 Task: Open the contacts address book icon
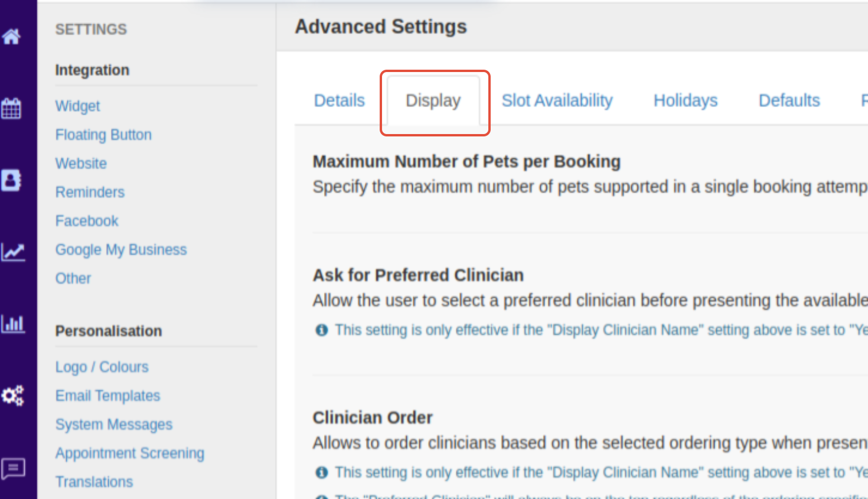[12, 180]
